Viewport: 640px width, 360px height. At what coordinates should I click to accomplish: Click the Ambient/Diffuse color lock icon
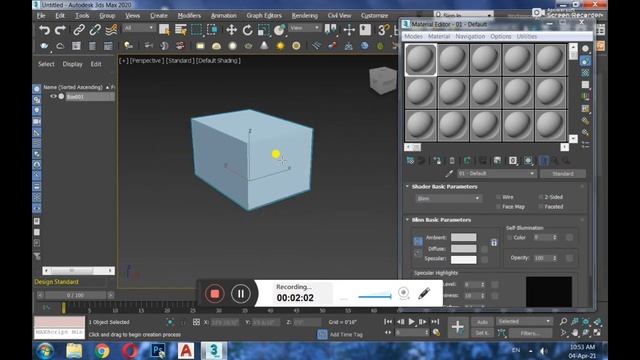pyautogui.click(x=493, y=242)
